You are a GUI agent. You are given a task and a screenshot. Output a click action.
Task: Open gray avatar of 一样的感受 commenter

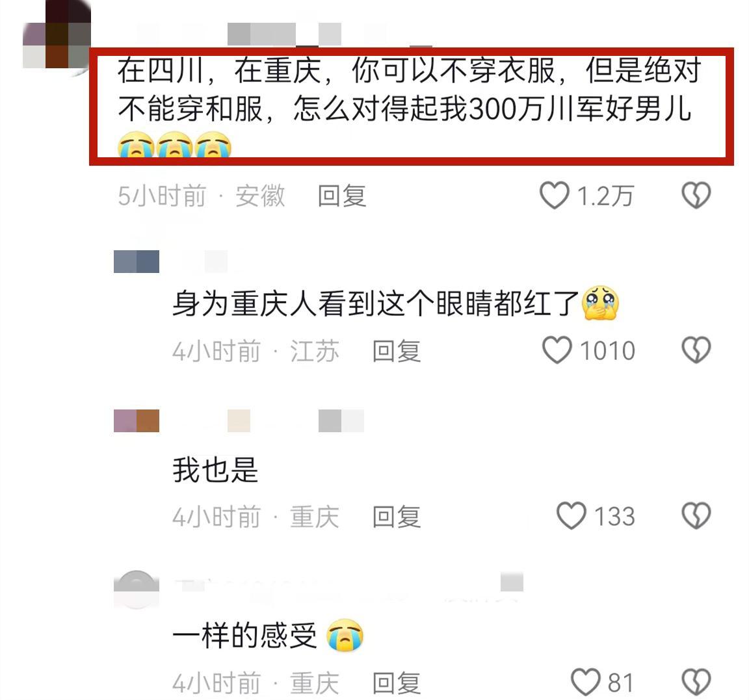click(137, 590)
